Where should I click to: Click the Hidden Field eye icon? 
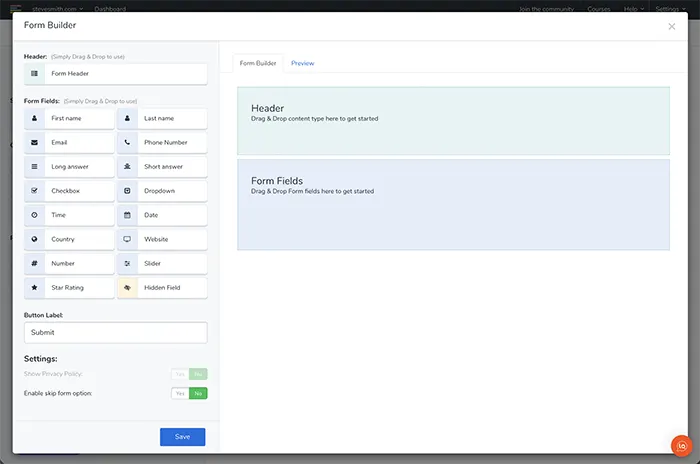127,288
